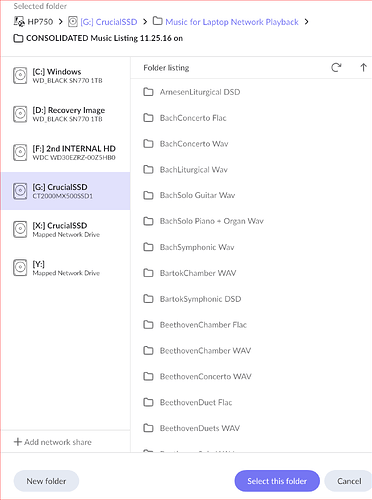The image size is (372, 500).
Task: Click the plus icon for Add network share
Action: [17, 442]
